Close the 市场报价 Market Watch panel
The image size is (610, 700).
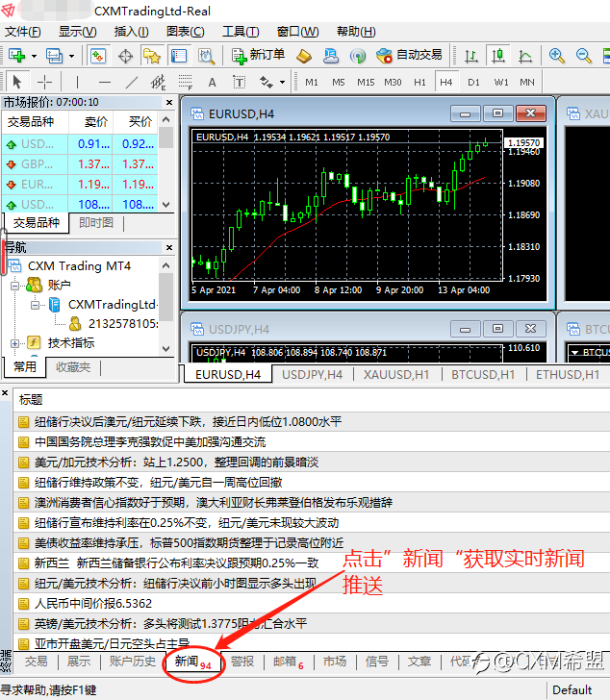click(169, 102)
